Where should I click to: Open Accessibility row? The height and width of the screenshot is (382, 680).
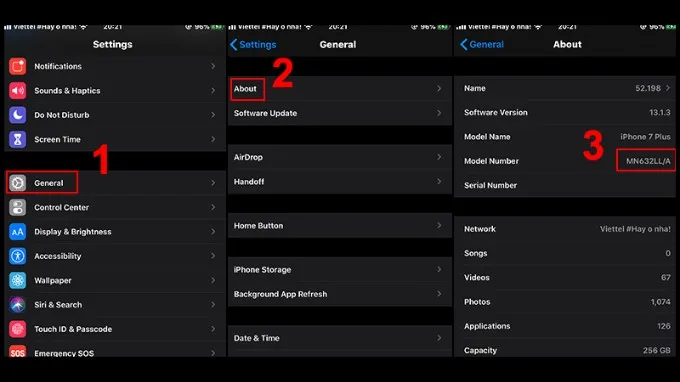[x=115, y=256]
